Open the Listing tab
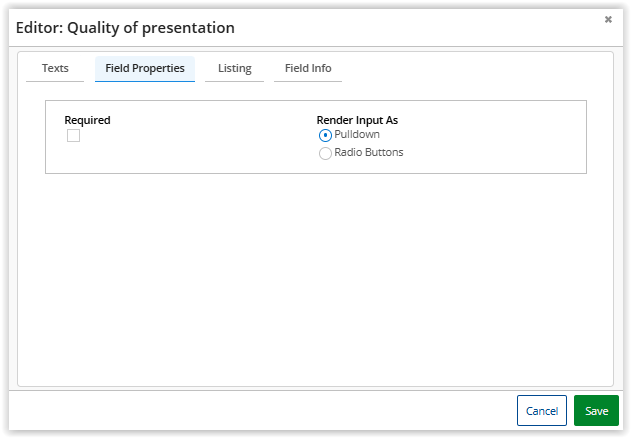The height and width of the screenshot is (438, 631). 234,69
